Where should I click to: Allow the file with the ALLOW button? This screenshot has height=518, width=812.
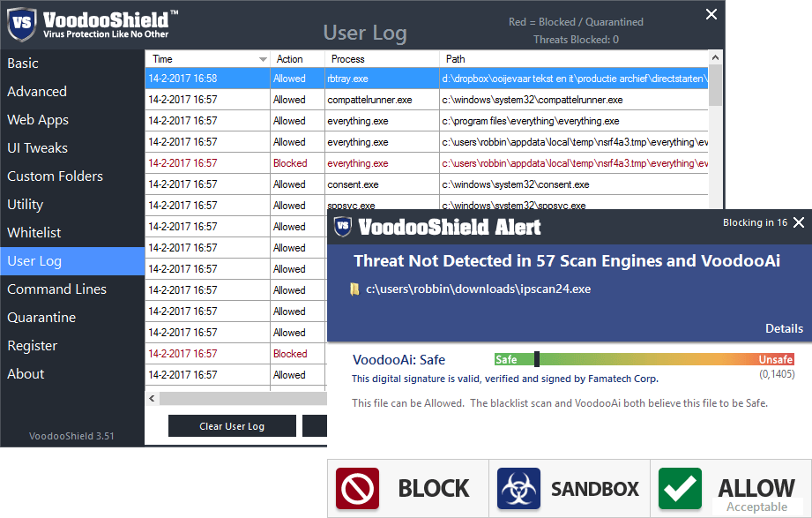[731, 489]
